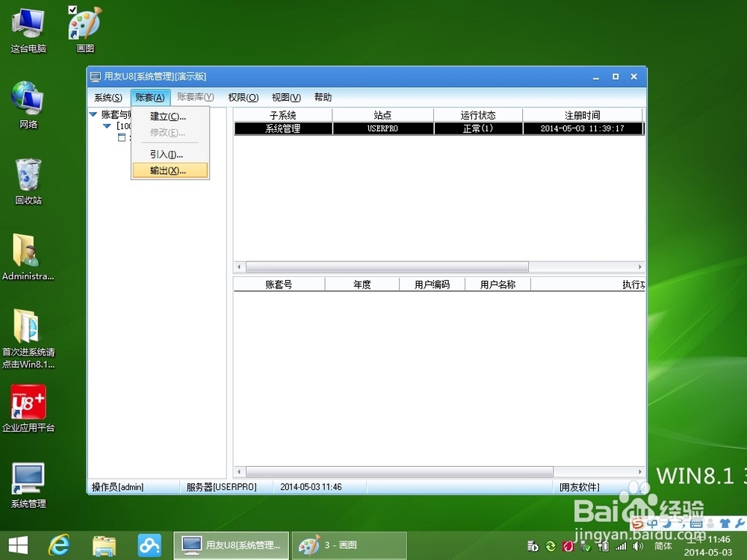
Task: Click the 用户编码 column header
Action: coord(432,284)
